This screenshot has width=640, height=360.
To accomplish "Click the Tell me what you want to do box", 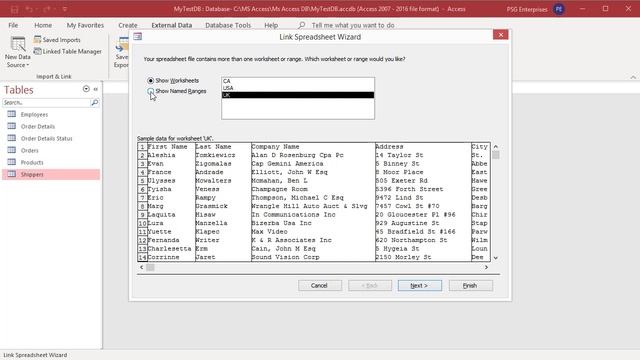I will [x=353, y=25].
